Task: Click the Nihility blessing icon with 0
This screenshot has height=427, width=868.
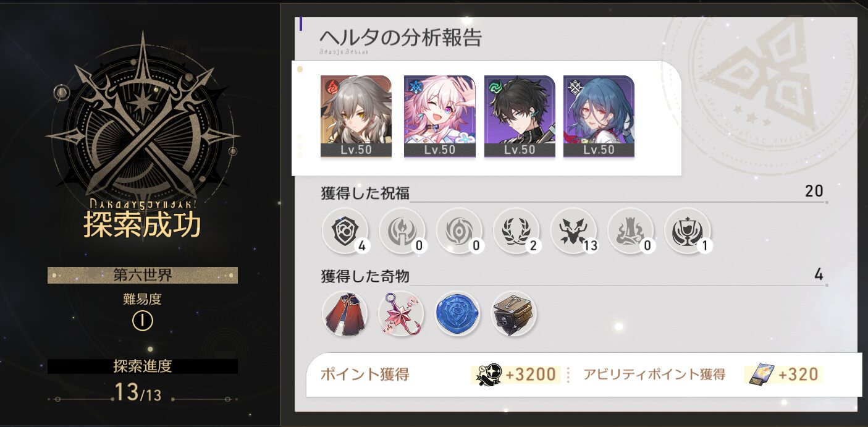Action: tap(458, 230)
